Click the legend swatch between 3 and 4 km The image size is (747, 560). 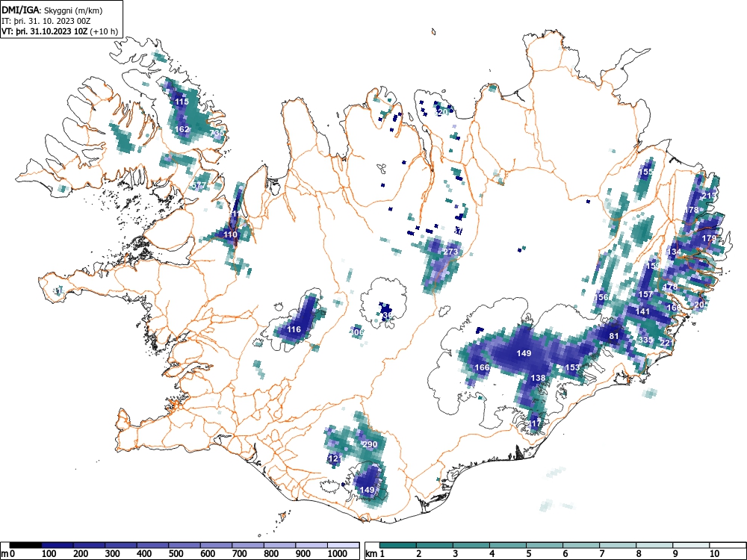point(471,545)
